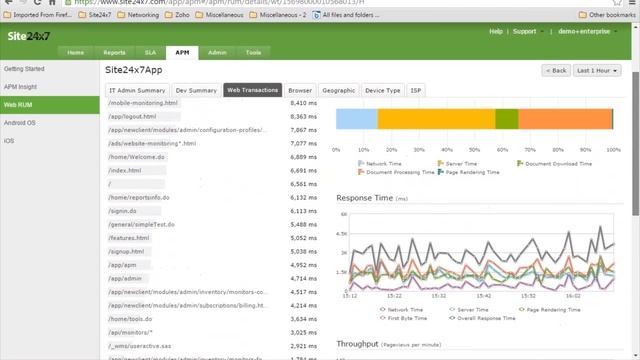640x360 pixels.
Task: Toggle Page Rendering Time series in Response Time chart
Action: 549,310
